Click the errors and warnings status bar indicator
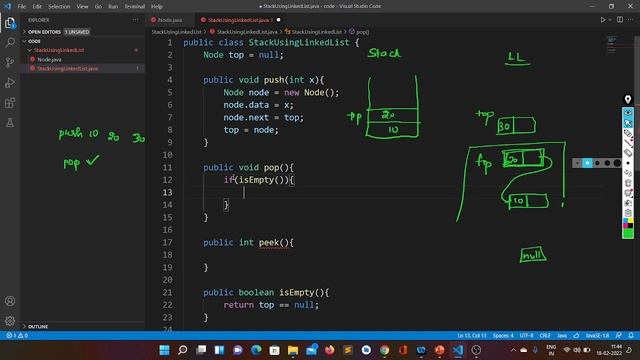This screenshot has width=640, height=360. pos(17,336)
